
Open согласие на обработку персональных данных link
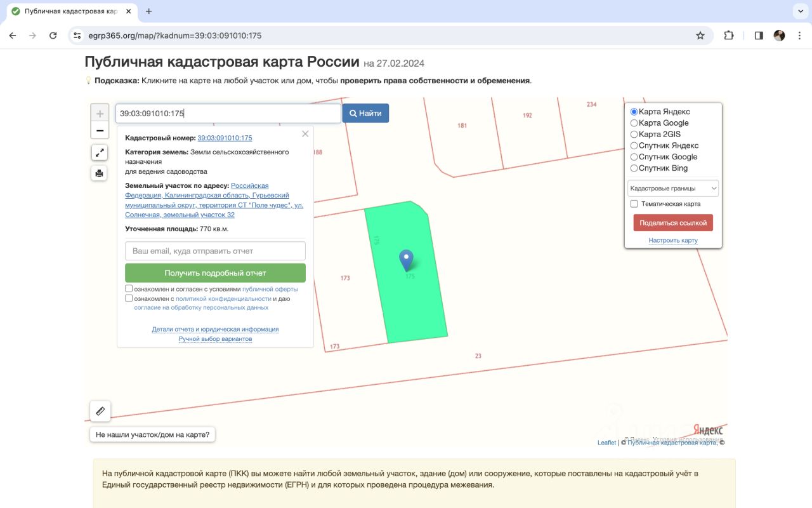coord(201,307)
